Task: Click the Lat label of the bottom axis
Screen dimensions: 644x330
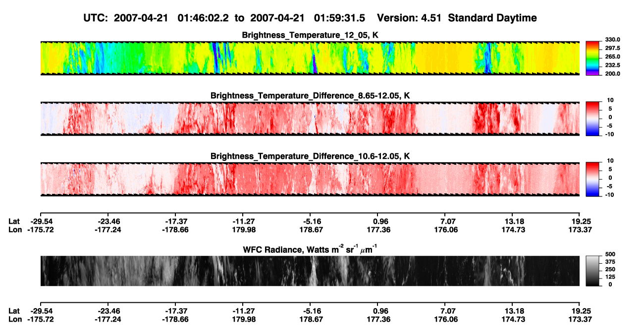Action: pos(14,311)
